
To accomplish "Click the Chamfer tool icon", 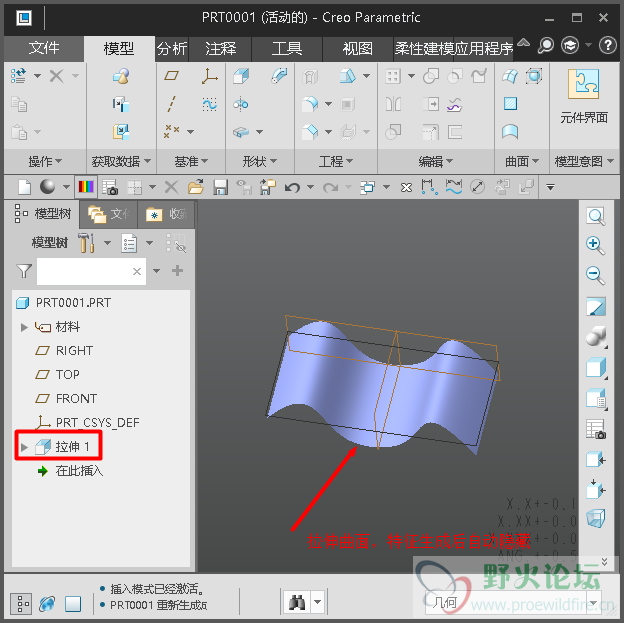I will [310, 132].
